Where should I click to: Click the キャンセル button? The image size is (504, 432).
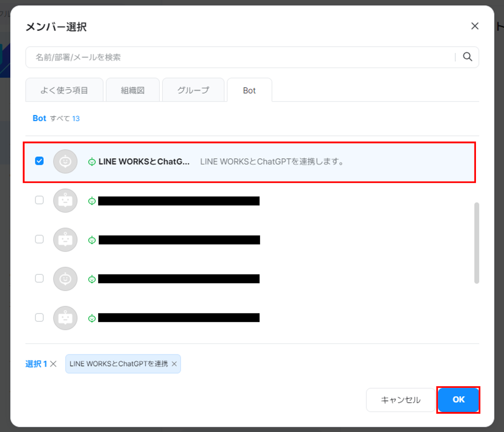pyautogui.click(x=401, y=400)
